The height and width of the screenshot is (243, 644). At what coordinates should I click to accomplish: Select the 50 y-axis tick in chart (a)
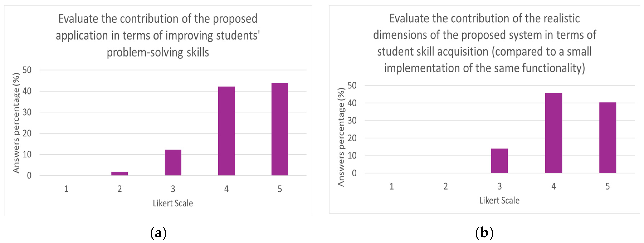[x=27, y=70]
